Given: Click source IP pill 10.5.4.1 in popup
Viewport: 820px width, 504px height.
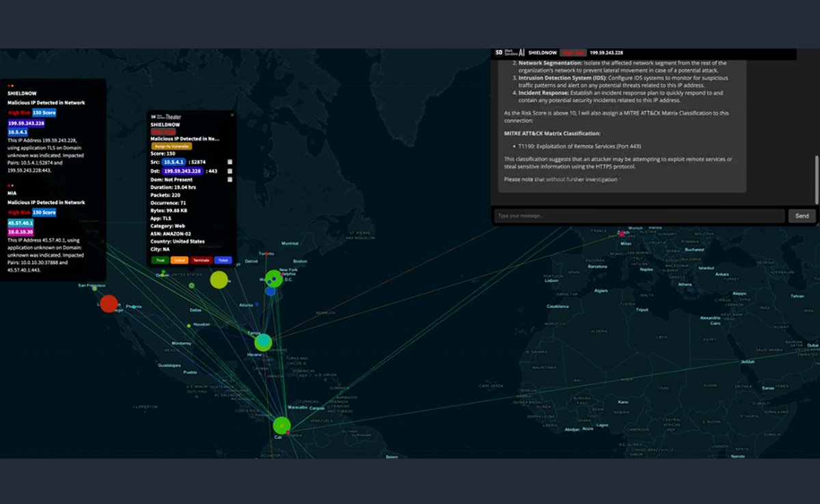Looking at the screenshot, I should click(x=174, y=162).
